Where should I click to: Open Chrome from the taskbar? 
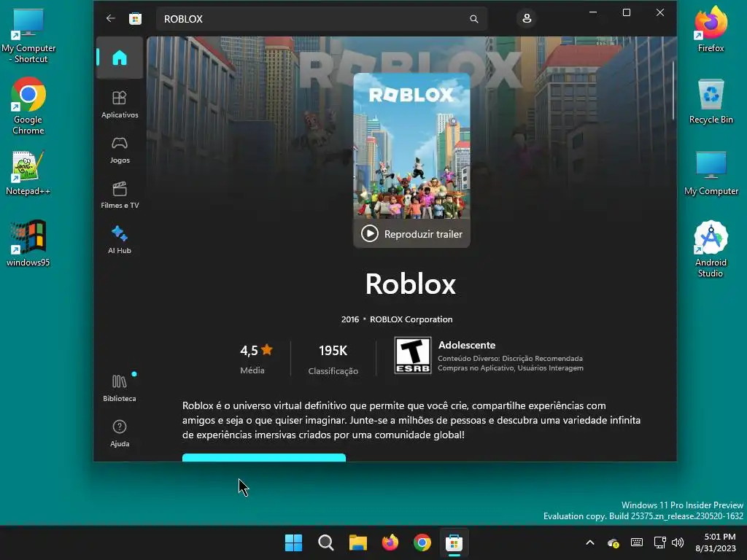pyautogui.click(x=422, y=542)
